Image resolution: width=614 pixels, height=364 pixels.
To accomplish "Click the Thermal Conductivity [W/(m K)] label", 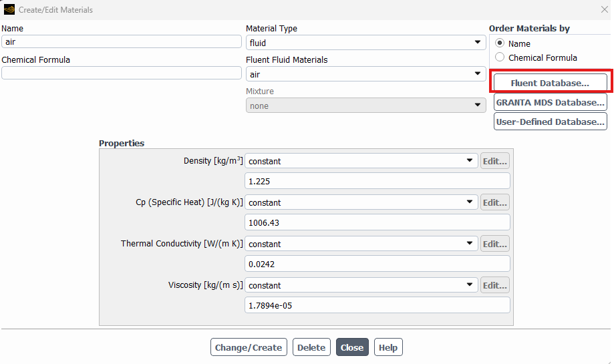I will (x=182, y=244).
